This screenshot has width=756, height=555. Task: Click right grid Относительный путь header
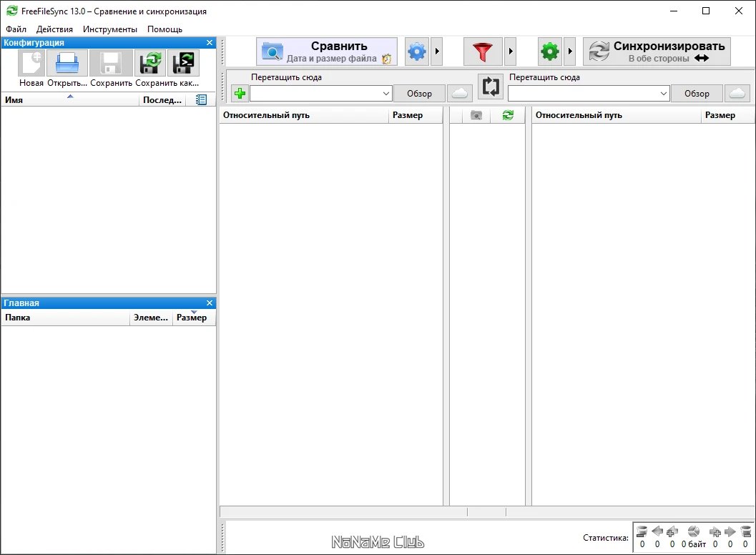tap(617, 115)
